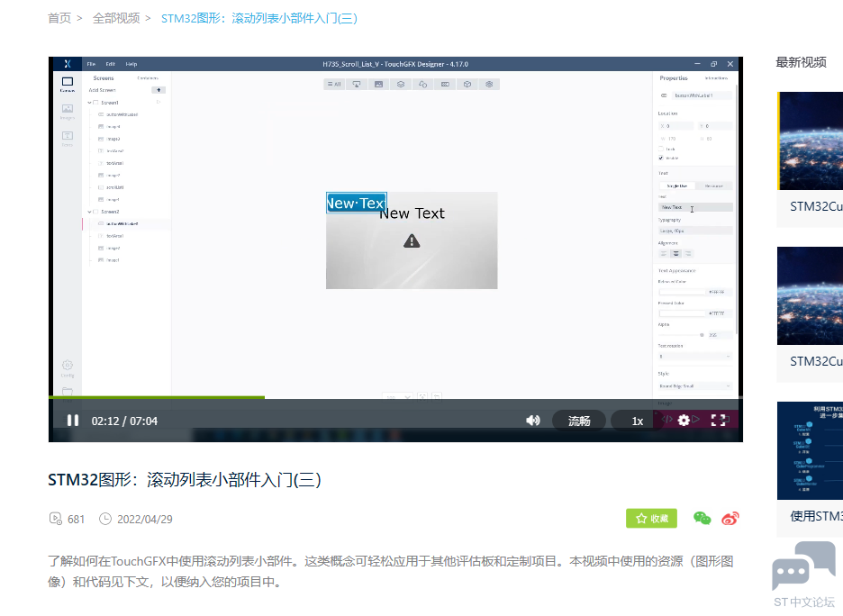The height and width of the screenshot is (616, 843).
Task: Select the Resource text option
Action: click(714, 186)
